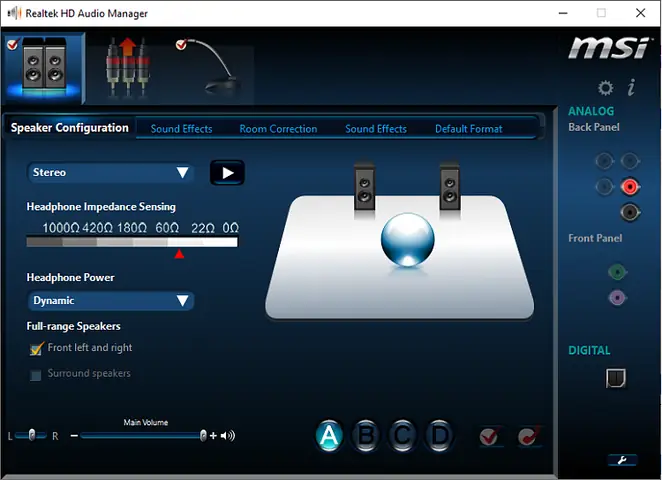Switch to the Default Format tab
This screenshot has width=662, height=480.
pyautogui.click(x=469, y=129)
